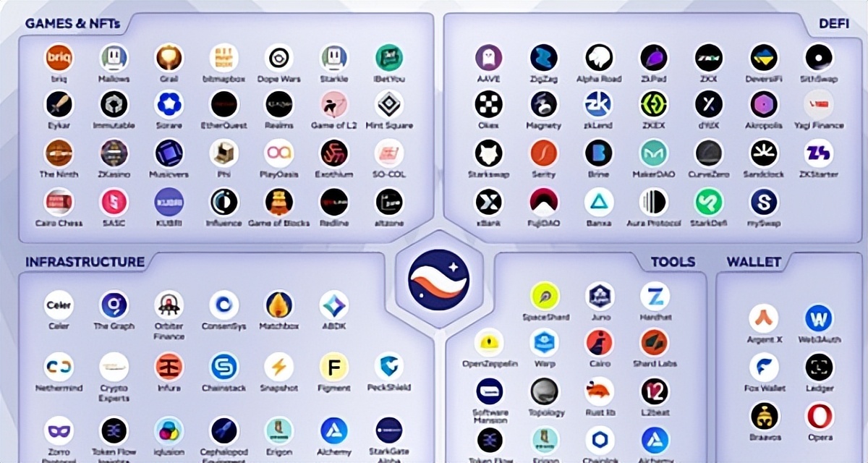
Task: Open the Okex checkered icon
Action: [x=489, y=104]
